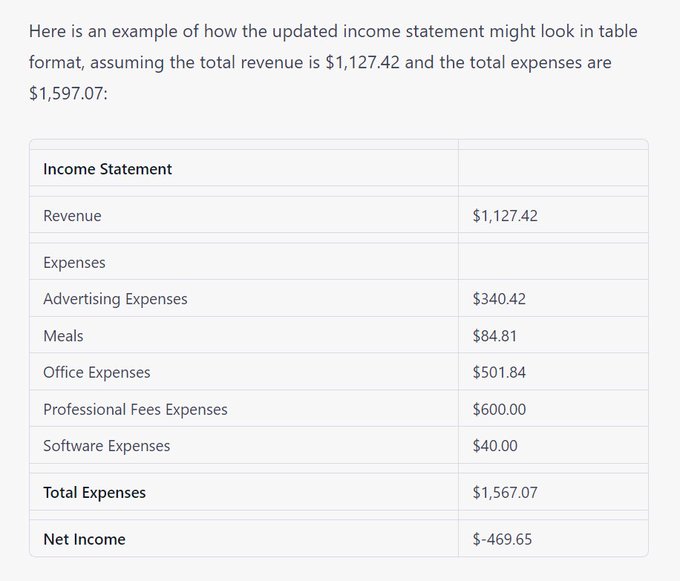
Task: Click the $-469.65 net income value
Action: 502,539
